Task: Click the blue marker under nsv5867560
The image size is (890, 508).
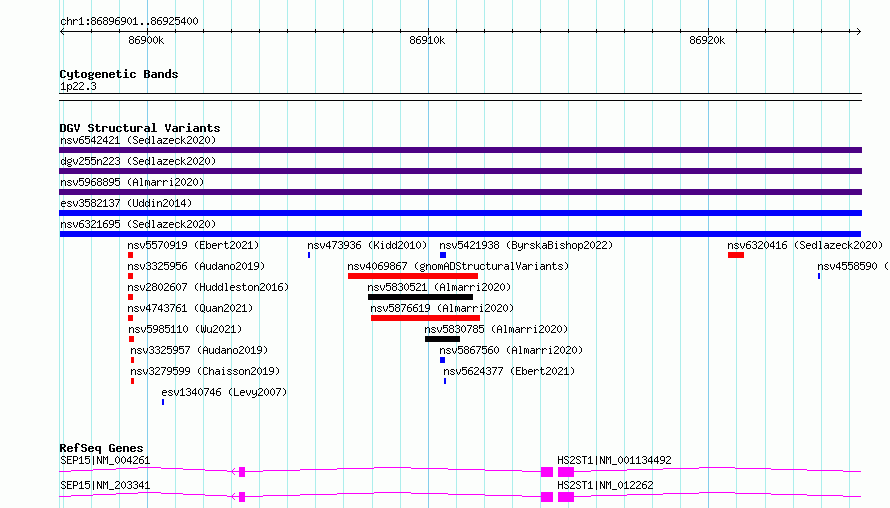Action: click(442, 360)
